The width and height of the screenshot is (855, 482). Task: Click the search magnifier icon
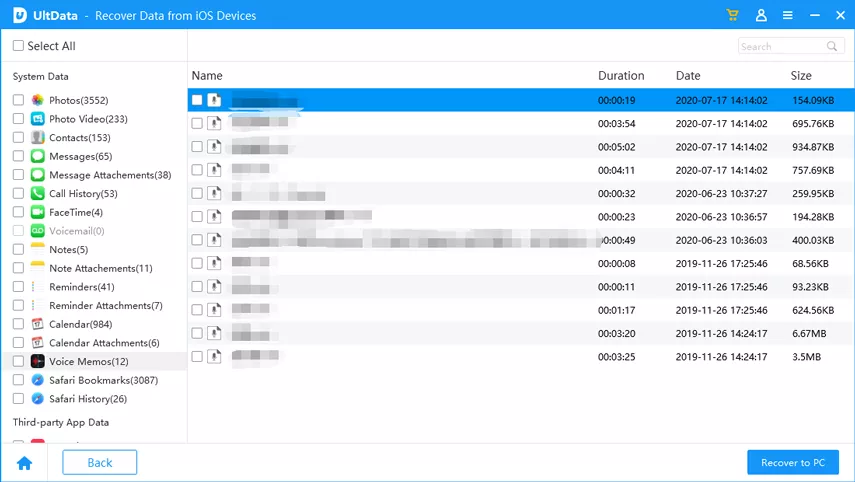click(x=832, y=46)
